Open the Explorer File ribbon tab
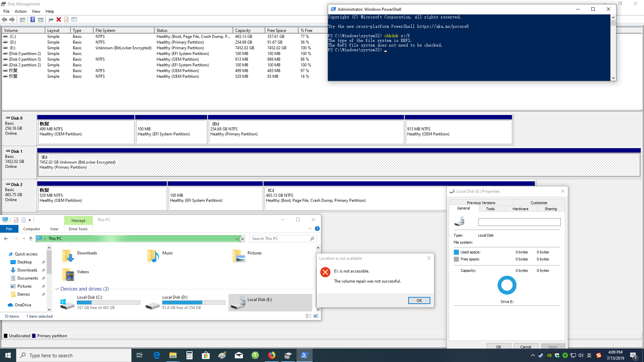644x362 pixels. point(9,229)
